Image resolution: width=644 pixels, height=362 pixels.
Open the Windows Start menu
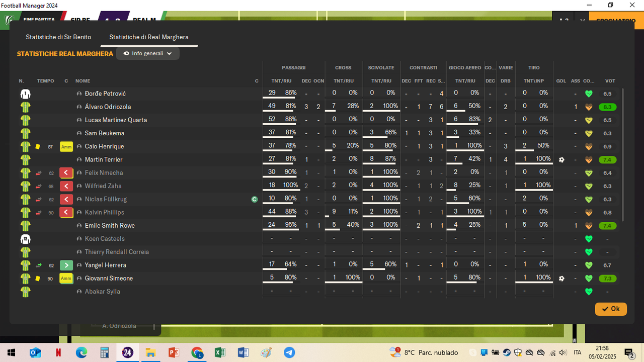tap(11, 352)
